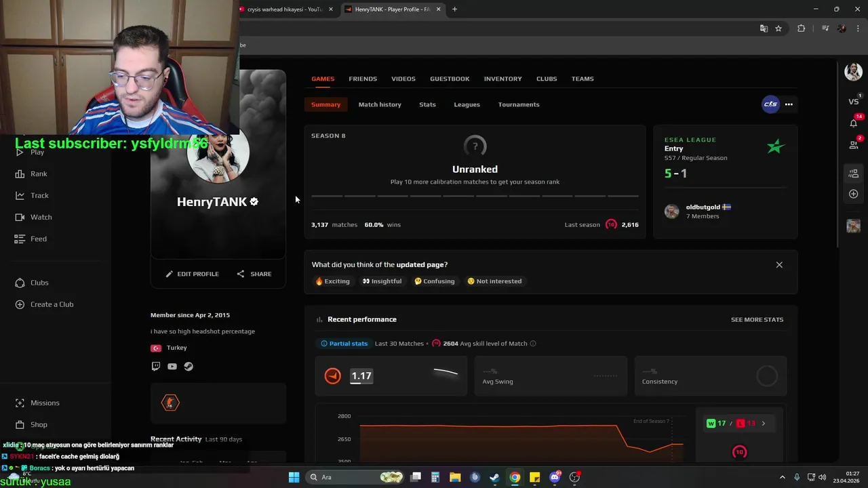Select the Match history sub-tab

(x=380, y=104)
